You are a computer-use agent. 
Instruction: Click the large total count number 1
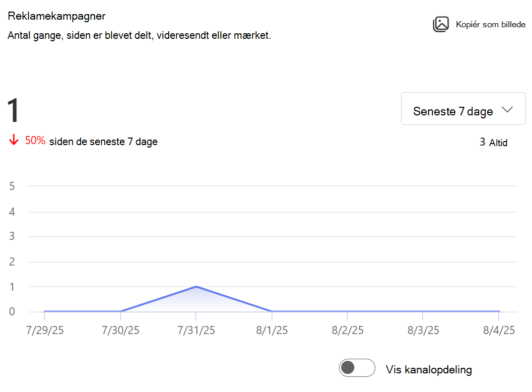click(13, 110)
